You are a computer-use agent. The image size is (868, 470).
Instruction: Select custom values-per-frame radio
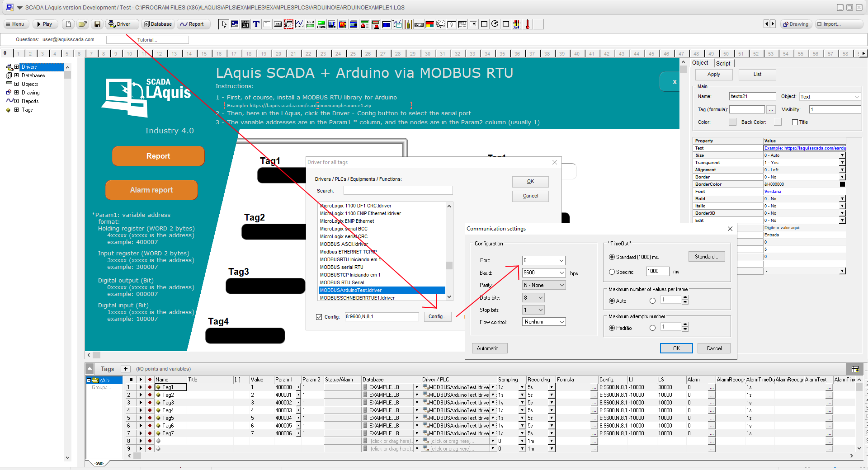pos(652,301)
